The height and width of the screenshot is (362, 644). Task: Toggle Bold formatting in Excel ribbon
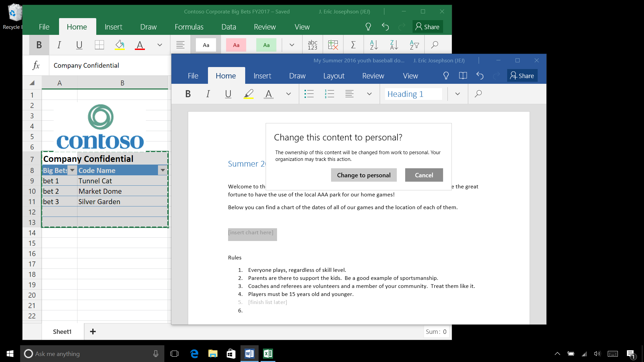pyautogui.click(x=39, y=45)
